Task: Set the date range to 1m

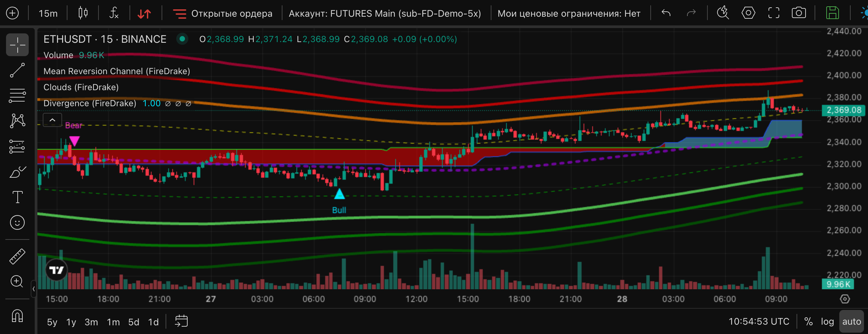Action: (x=113, y=322)
